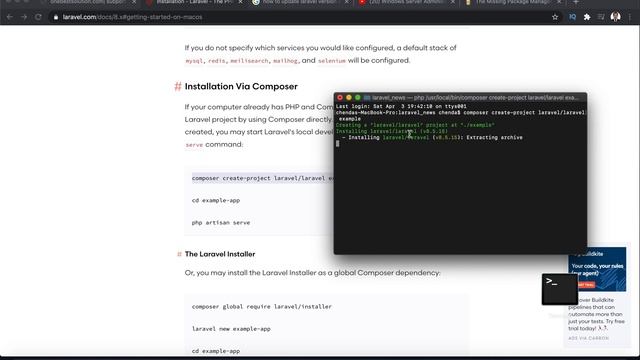Click the orange button in the Buildkite ad

point(586,284)
